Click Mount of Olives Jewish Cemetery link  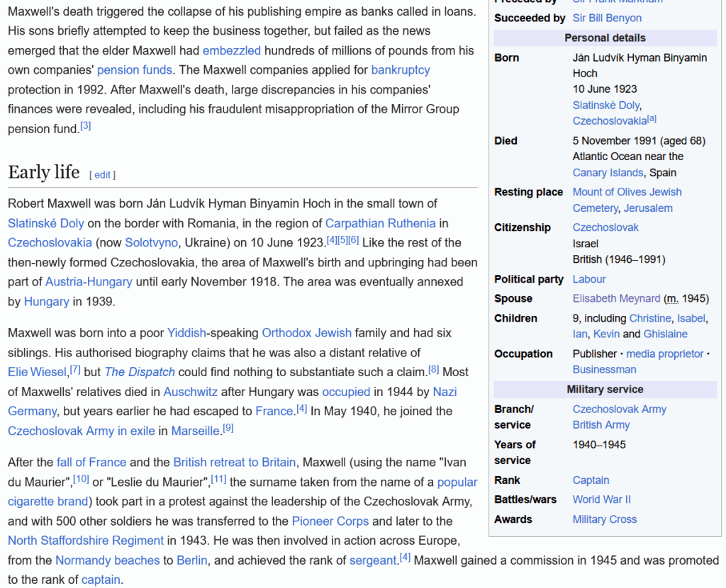627,192
